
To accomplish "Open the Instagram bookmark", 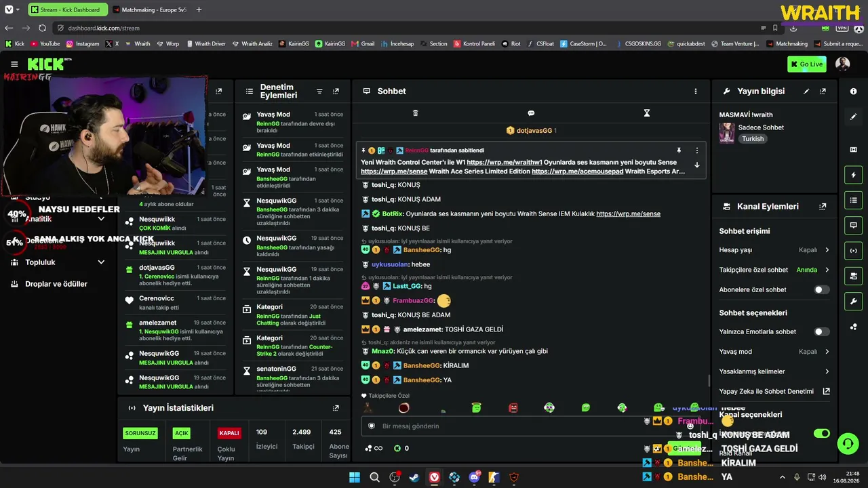I will [x=82, y=43].
